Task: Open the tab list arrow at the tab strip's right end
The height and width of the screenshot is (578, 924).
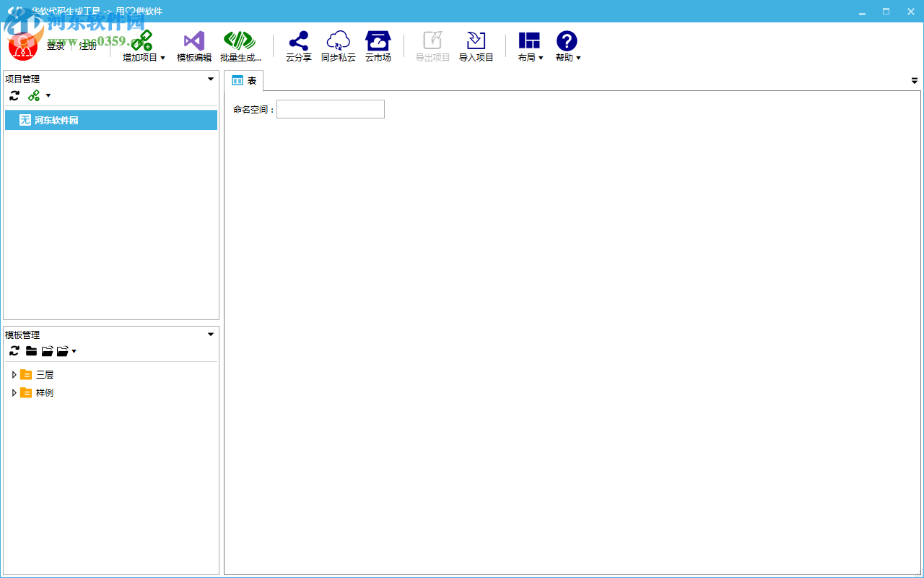Action: tap(915, 81)
